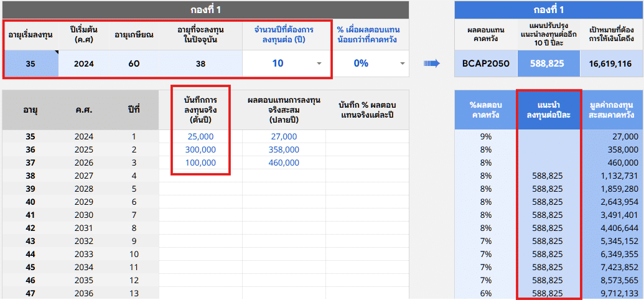Click blue 460,000 in the cumulative return column
644x300 pixels.
(284, 162)
